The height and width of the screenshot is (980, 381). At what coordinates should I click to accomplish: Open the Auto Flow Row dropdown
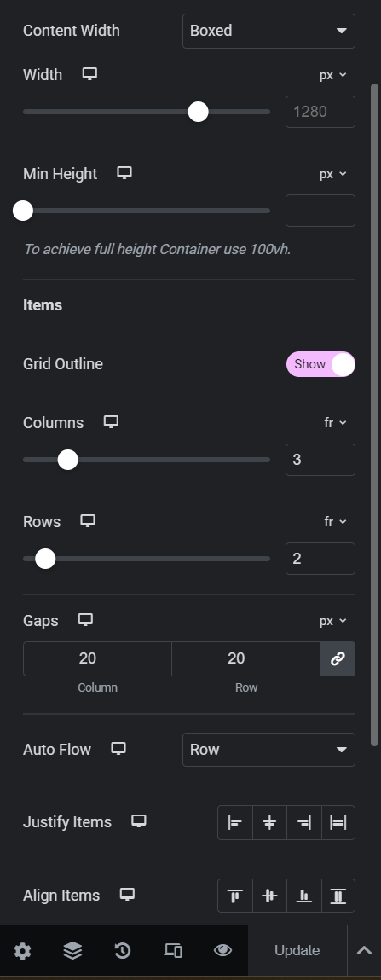click(268, 750)
